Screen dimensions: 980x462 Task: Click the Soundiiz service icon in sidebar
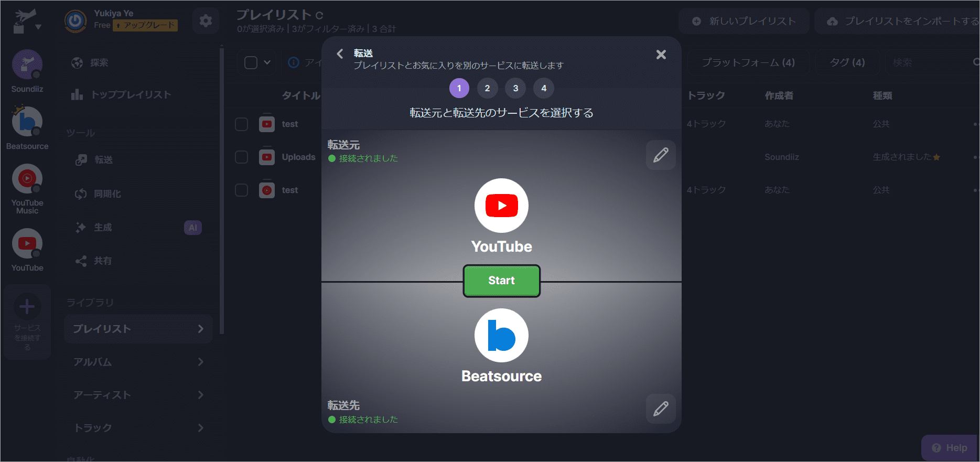pyautogui.click(x=27, y=65)
